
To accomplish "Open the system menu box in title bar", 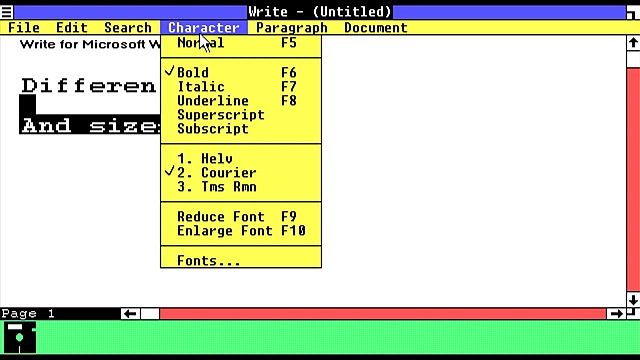I will [7, 12].
